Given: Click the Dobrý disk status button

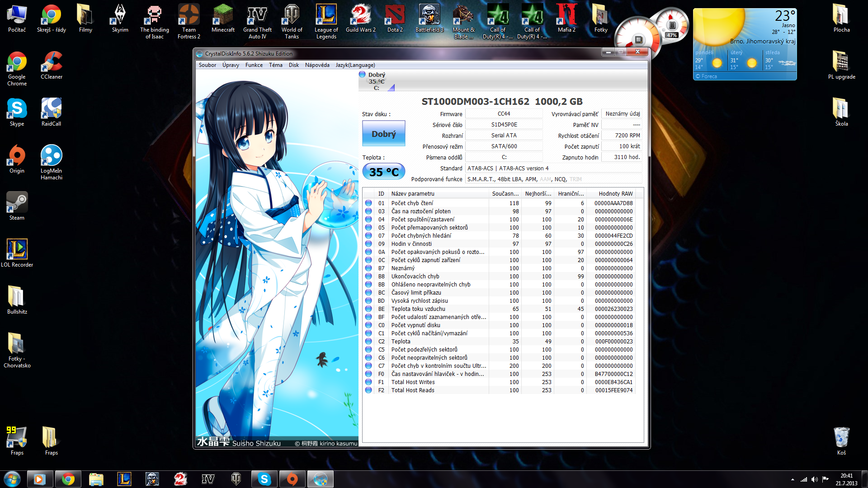Looking at the screenshot, I should coord(383,134).
